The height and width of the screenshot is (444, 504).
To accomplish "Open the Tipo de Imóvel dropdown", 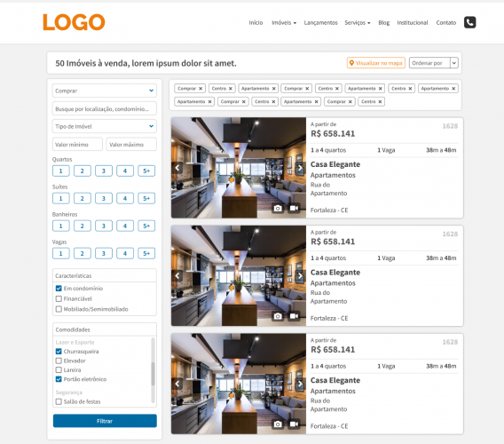I will coord(105,126).
